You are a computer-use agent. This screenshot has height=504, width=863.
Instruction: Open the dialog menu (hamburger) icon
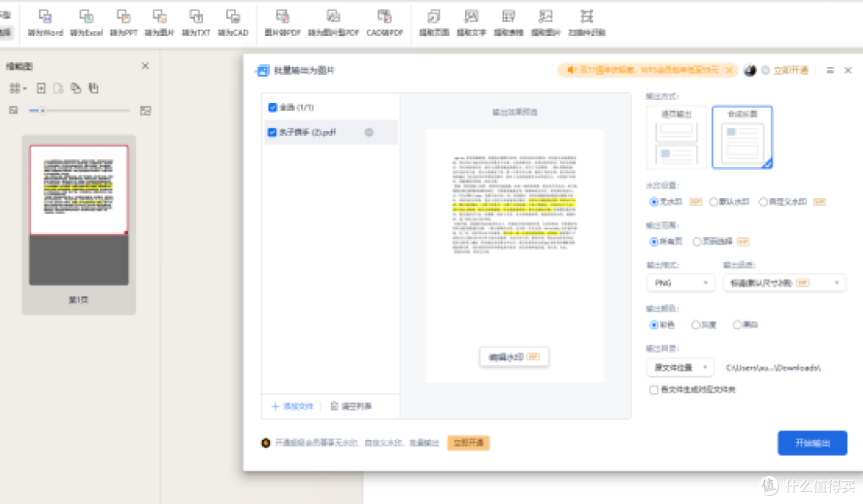(830, 70)
